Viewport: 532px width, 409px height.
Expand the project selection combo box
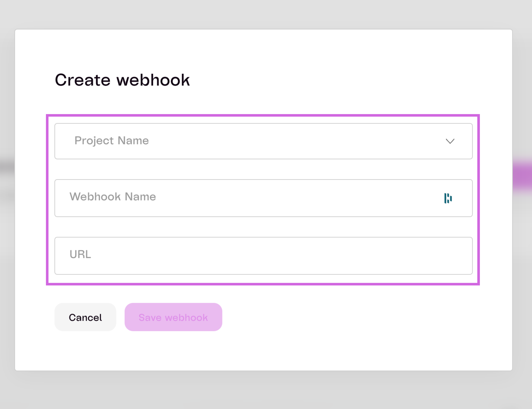tap(263, 141)
